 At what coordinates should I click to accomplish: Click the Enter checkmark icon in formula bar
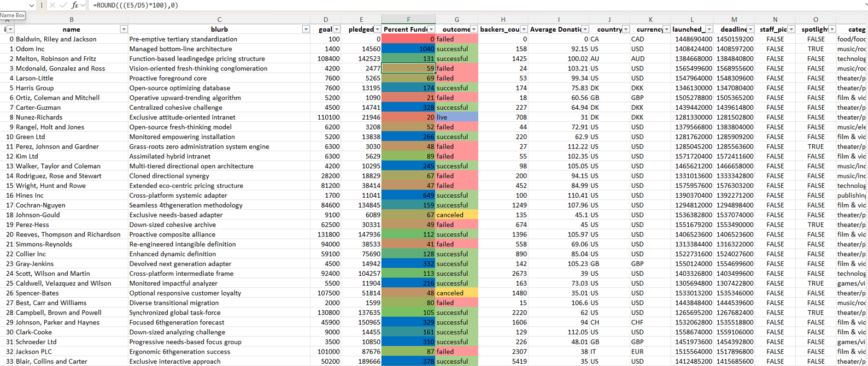tap(63, 5)
